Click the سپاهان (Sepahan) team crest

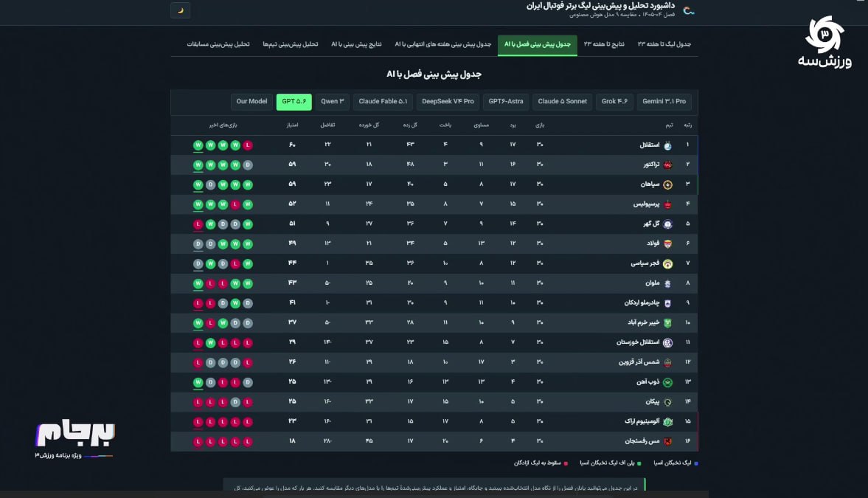[x=667, y=184]
